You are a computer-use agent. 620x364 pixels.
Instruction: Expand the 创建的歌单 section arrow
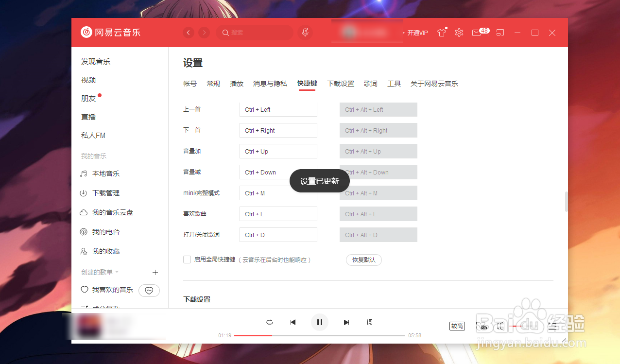[117, 272]
